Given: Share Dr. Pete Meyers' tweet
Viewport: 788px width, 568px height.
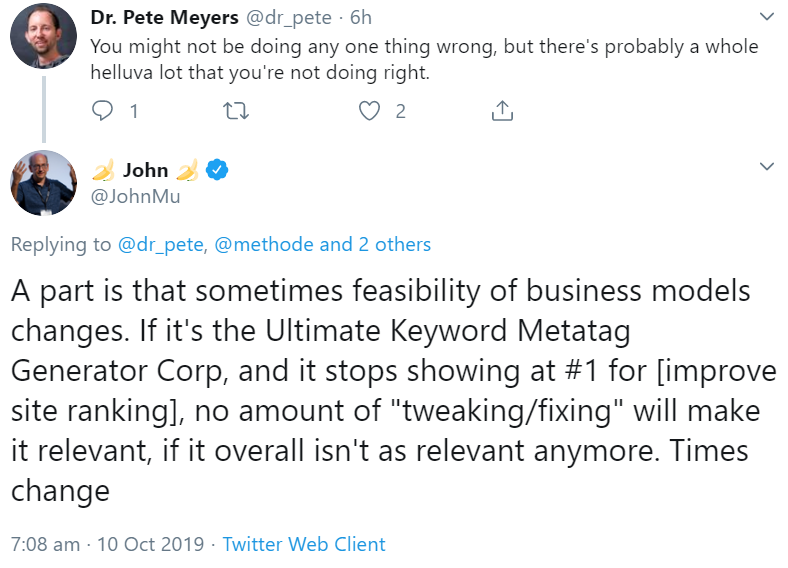Looking at the screenshot, I should (x=503, y=111).
